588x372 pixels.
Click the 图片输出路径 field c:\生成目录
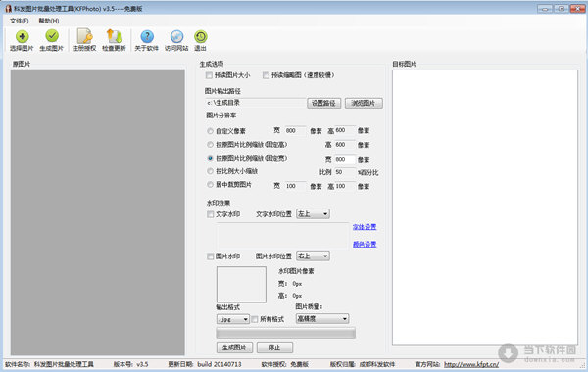[x=255, y=103]
